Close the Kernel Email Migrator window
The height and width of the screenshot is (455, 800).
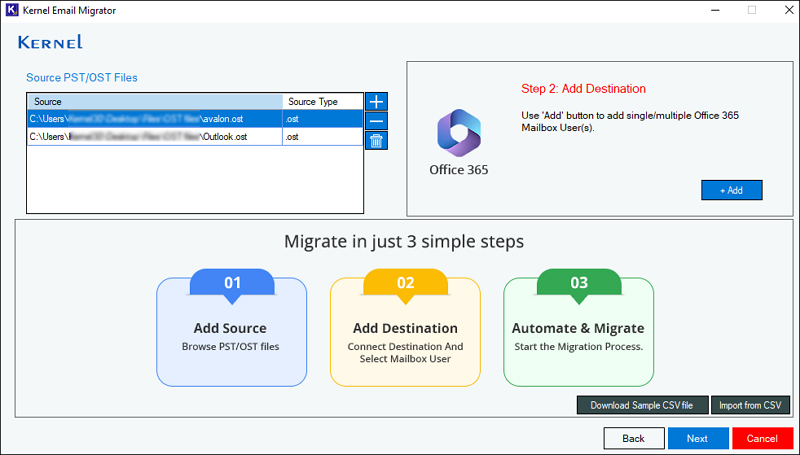(789, 10)
